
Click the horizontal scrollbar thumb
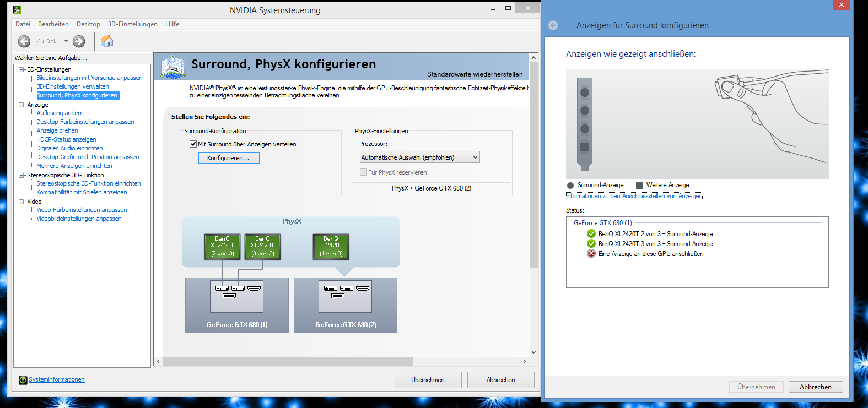click(x=288, y=362)
